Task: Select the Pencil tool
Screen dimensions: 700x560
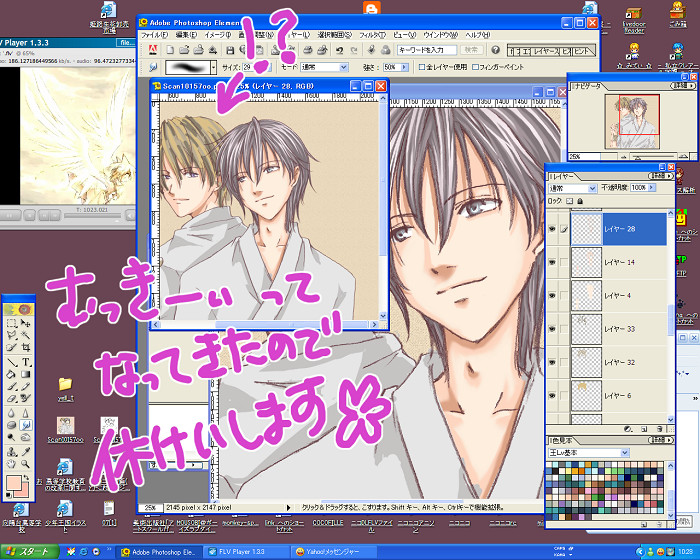Action: (25, 386)
